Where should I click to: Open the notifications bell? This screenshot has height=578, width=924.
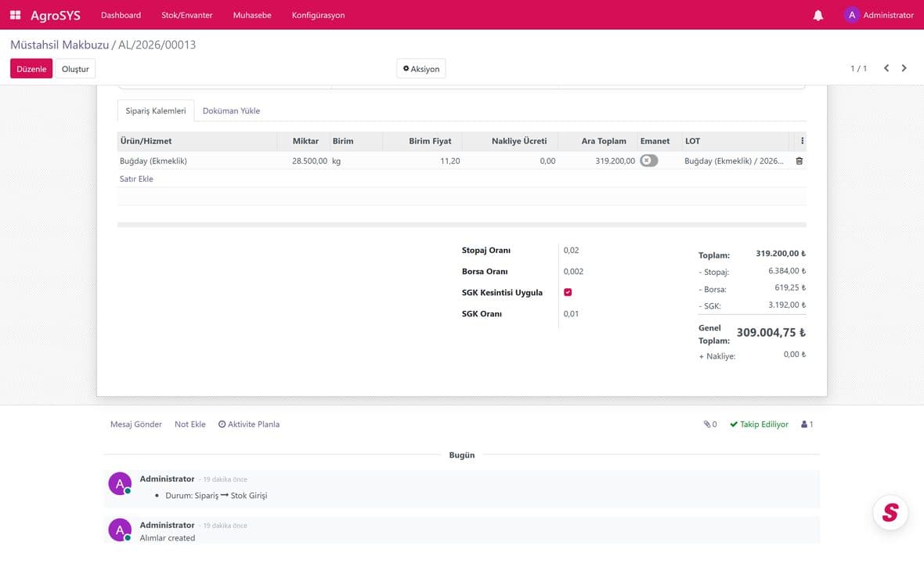click(x=818, y=16)
